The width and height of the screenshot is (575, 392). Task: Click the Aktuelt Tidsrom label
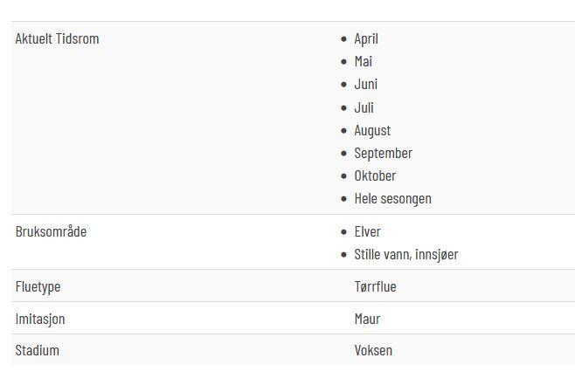point(57,38)
